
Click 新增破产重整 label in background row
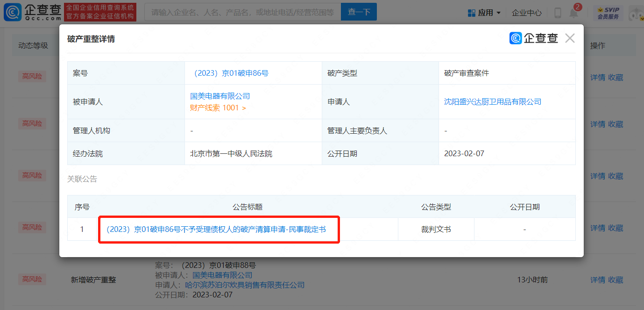pos(93,280)
